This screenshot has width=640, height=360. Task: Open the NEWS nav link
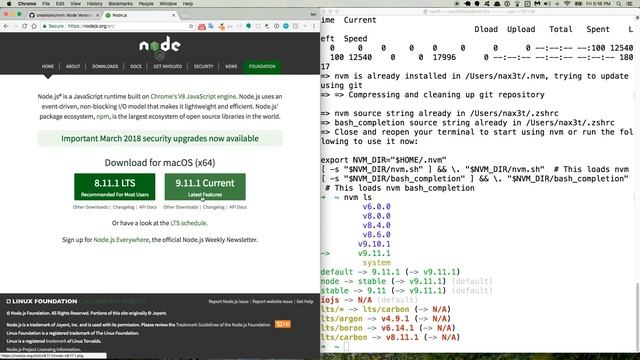click(231, 66)
